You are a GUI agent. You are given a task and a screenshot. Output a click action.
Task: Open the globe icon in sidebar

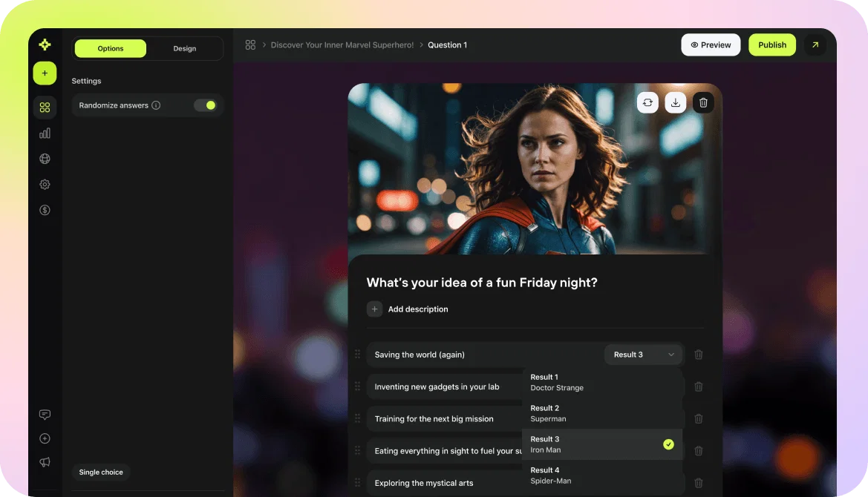(x=45, y=159)
